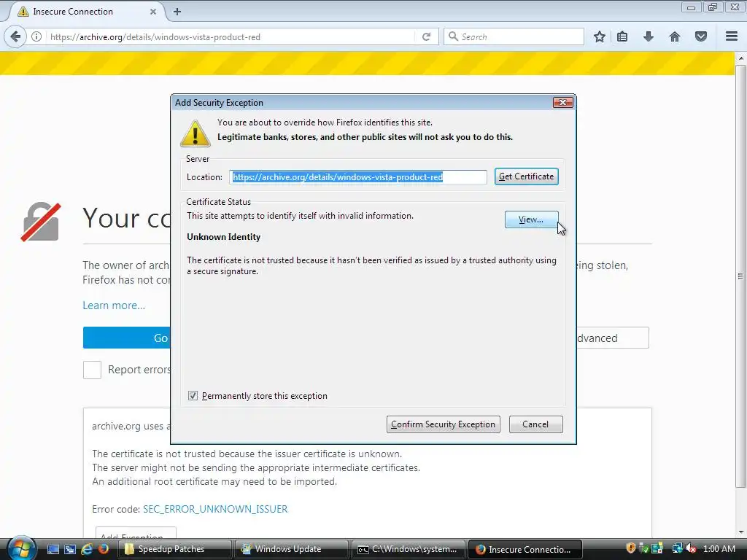The image size is (747, 560).
Task: Click the scrollbar up arrow
Action: click(740, 58)
